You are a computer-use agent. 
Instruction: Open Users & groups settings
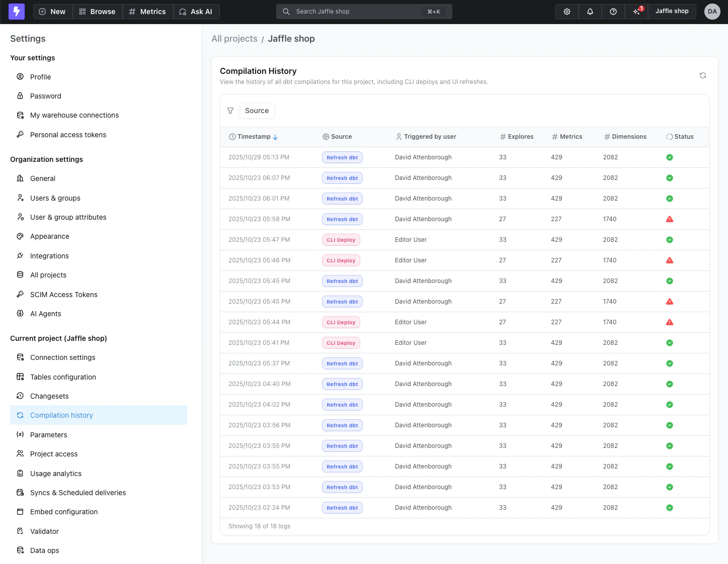click(55, 198)
